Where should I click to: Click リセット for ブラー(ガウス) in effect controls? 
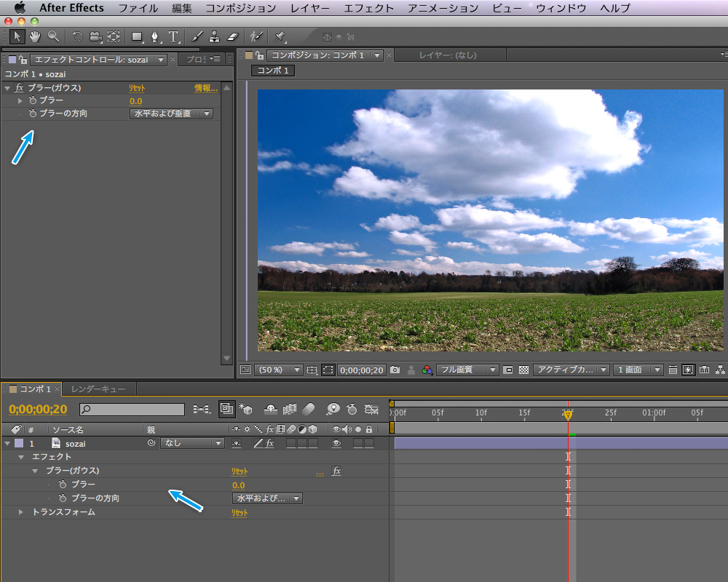[137, 88]
